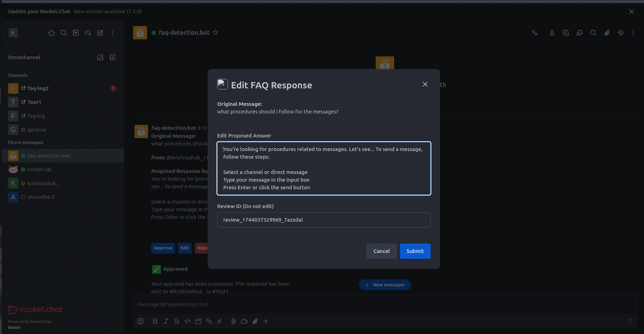Viewport: 644px width, 334px height.
Task: Record audio message with microphone icon
Action: pos(234,321)
